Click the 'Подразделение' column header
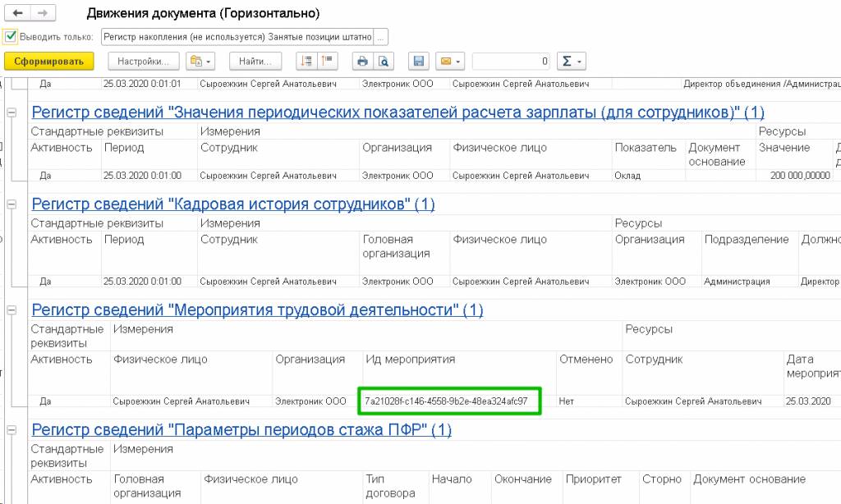This screenshot has height=504, width=841. click(x=746, y=240)
